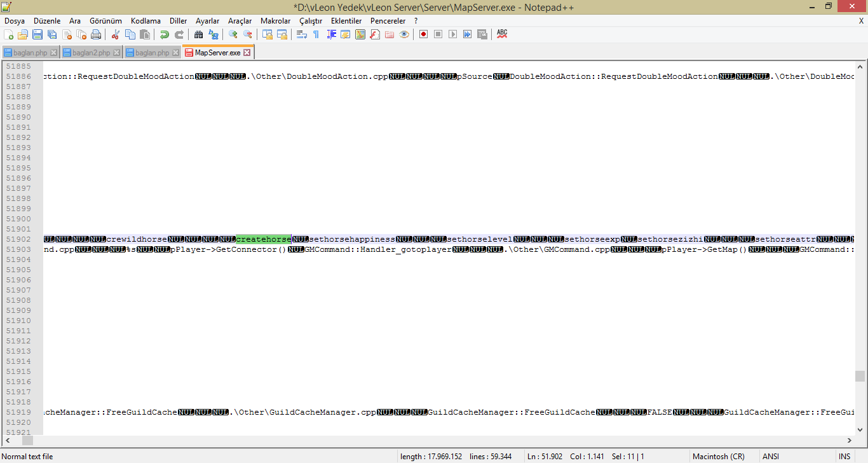868x463 pixels.
Task: Open the Function List icon
Action: 375,34
